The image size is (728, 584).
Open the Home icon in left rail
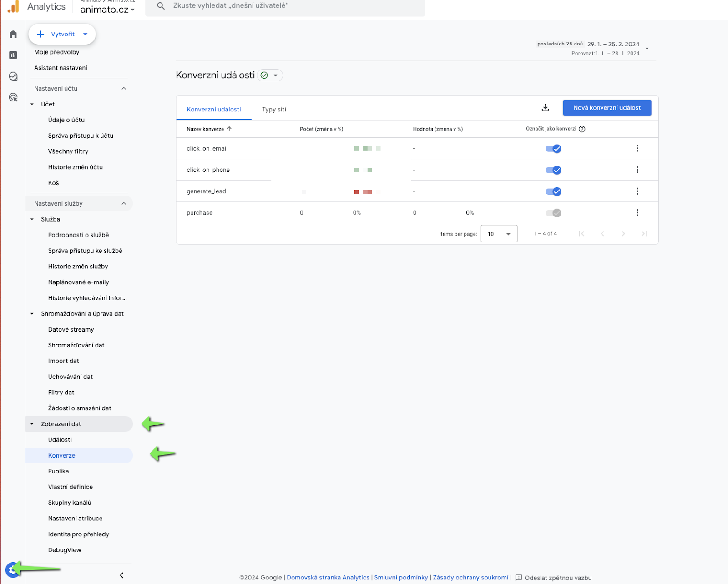[x=13, y=34]
